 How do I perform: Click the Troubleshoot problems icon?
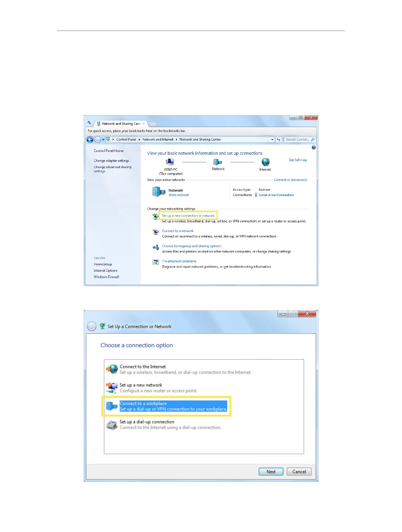[156, 262]
